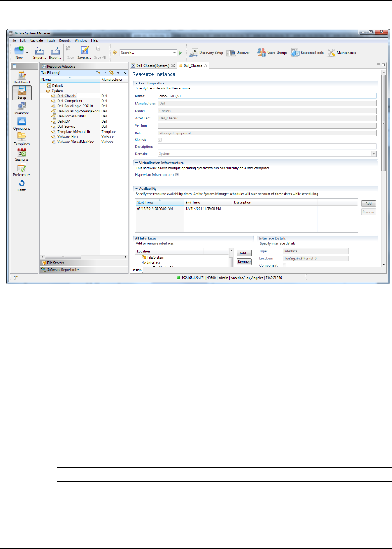392x549 pixels.
Task: Click the tree-view icon beside the filter icon
Action: coord(105,73)
